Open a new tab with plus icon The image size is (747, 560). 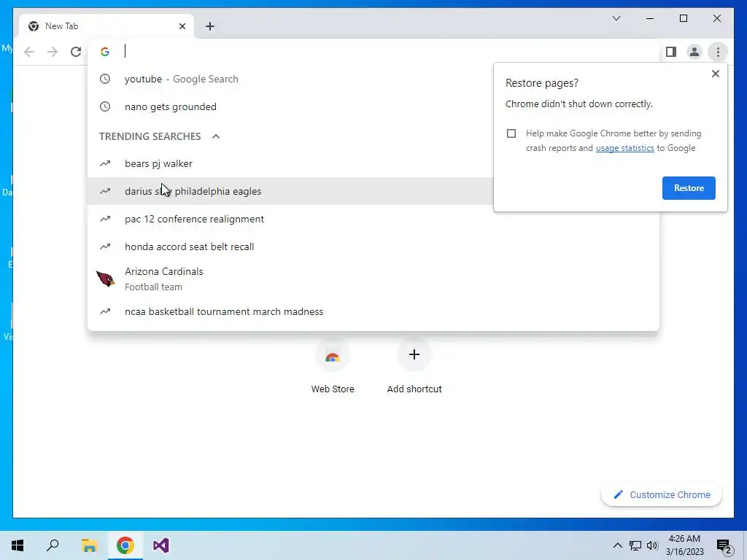(210, 26)
